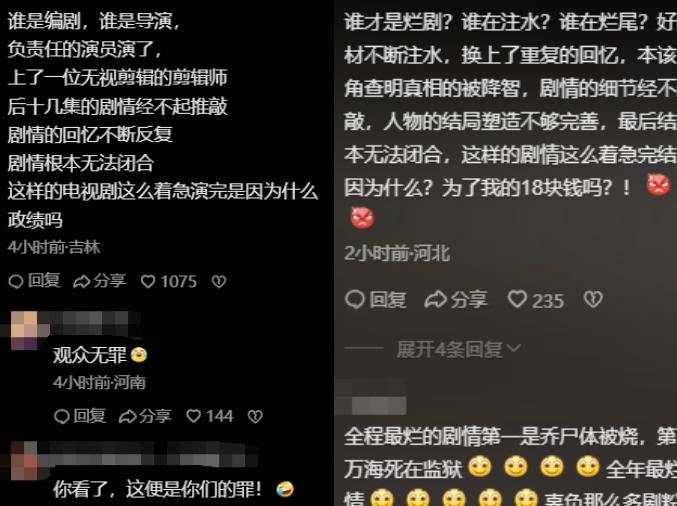Open avatar of 你看了，这便是你们的罪 commenter
677x506 pixels.
pyautogui.click(x=24, y=461)
